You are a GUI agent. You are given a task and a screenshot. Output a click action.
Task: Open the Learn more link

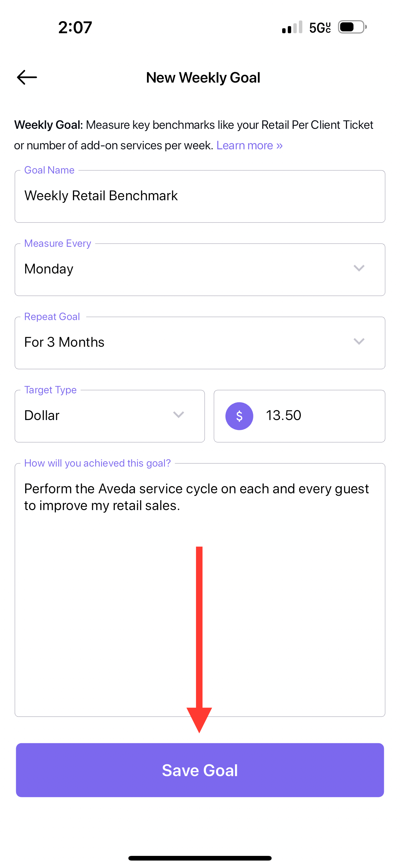pyautogui.click(x=249, y=145)
